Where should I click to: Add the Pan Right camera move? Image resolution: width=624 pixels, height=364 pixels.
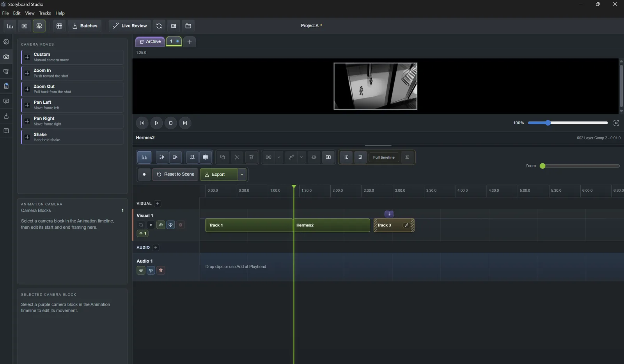click(72, 121)
